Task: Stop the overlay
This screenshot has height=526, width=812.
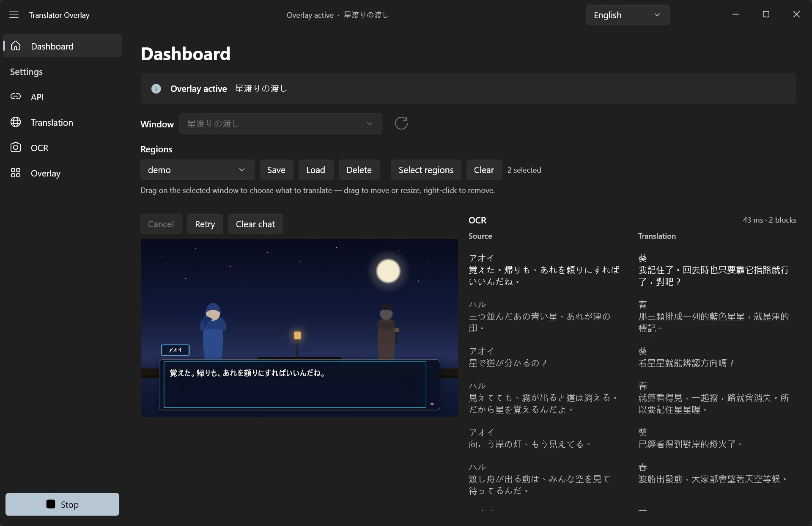Action: click(63, 504)
